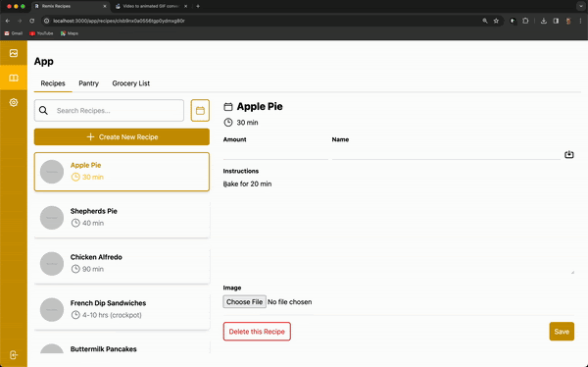The height and width of the screenshot is (367, 588).
Task: Switch to the Grocery List tab
Action: click(x=131, y=83)
